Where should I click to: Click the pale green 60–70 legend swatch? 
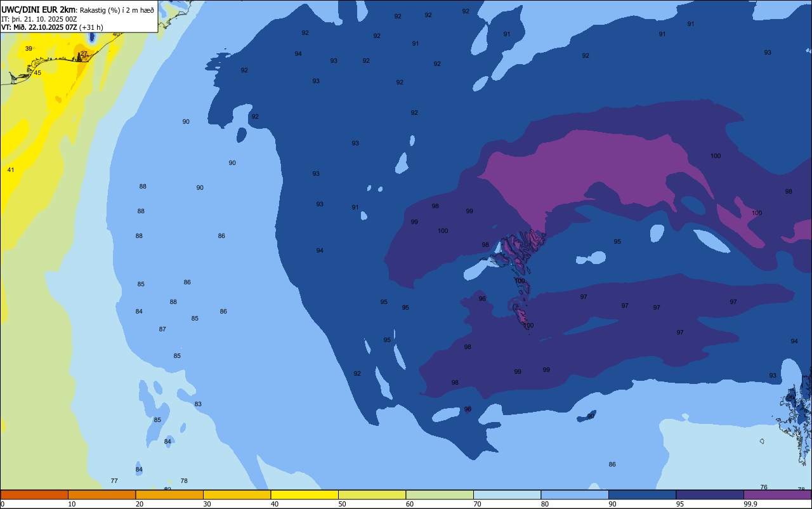[440, 494]
